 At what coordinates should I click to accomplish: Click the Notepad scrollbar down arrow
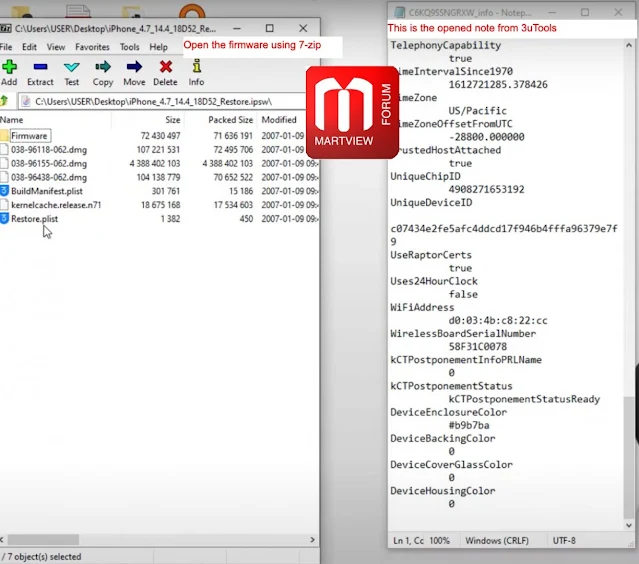coord(629,525)
